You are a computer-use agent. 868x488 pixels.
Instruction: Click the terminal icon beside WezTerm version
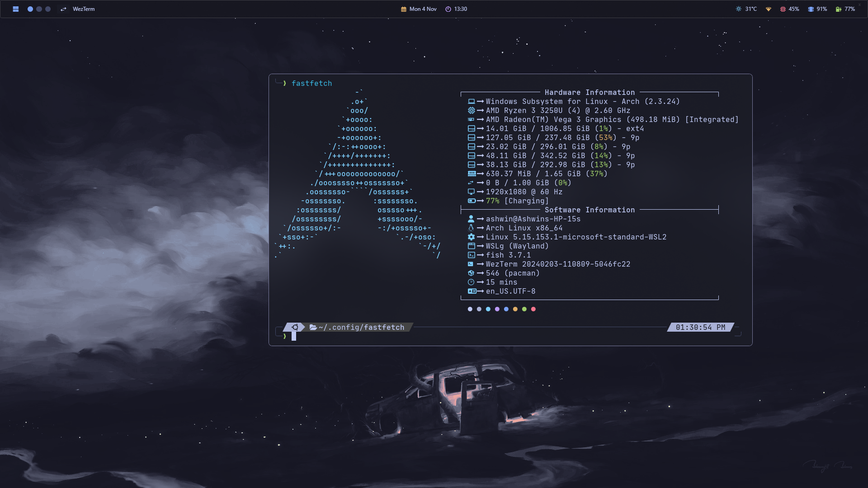coord(471,264)
